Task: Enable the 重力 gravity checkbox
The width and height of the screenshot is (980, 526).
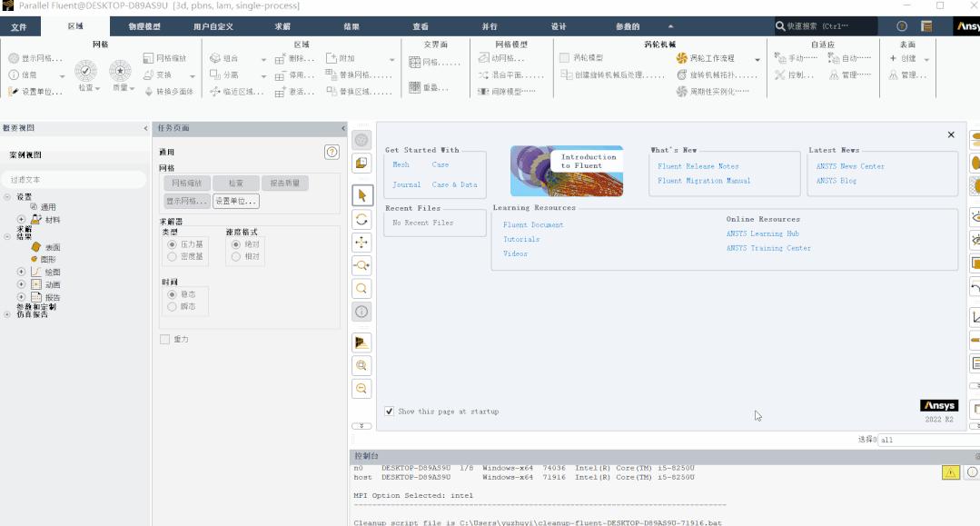Action: [165, 339]
